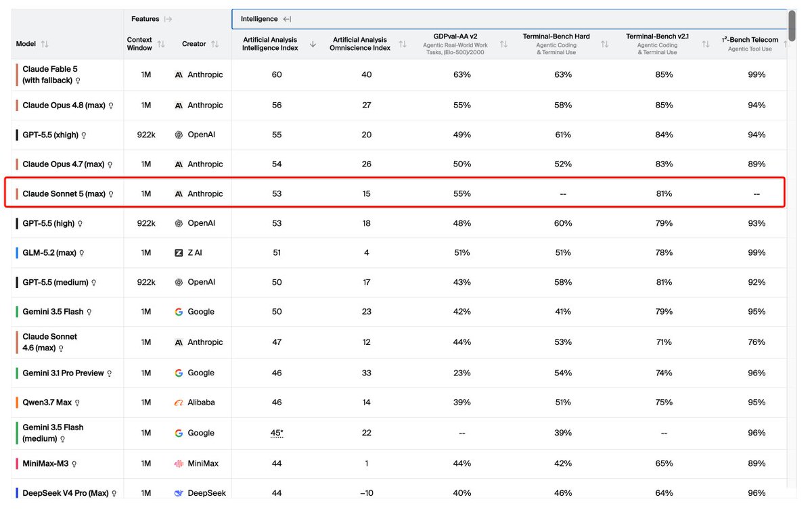
Task: Click lightbulb icon next to GPT-5.5 (high)
Action: 80,223
